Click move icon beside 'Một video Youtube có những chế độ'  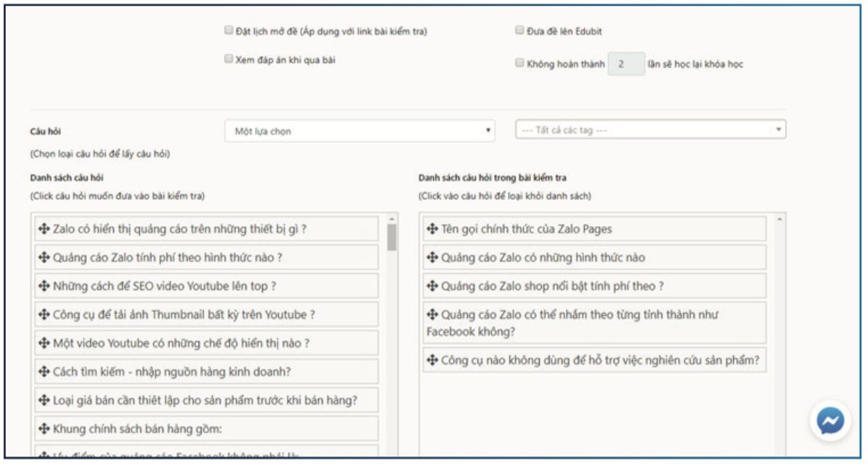[44, 343]
